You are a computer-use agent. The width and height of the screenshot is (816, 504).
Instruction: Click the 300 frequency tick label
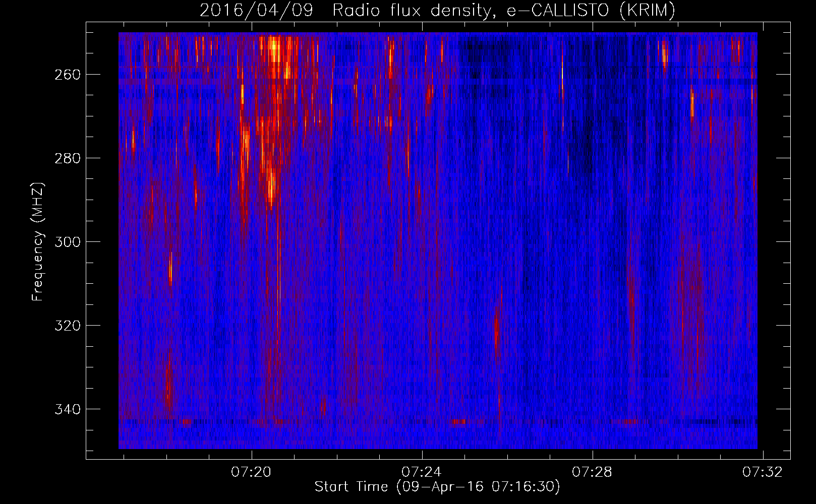coord(68,242)
